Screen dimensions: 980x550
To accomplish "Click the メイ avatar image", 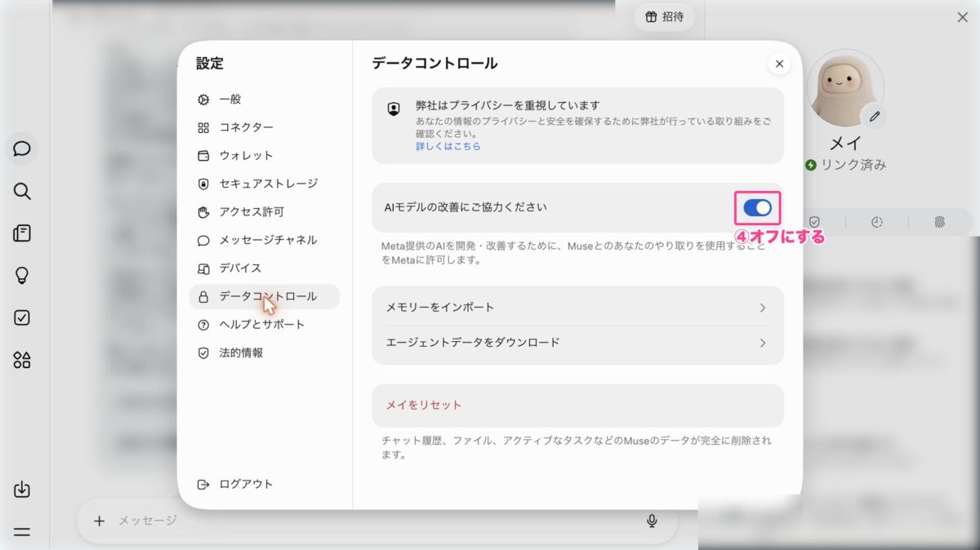I will 845,87.
